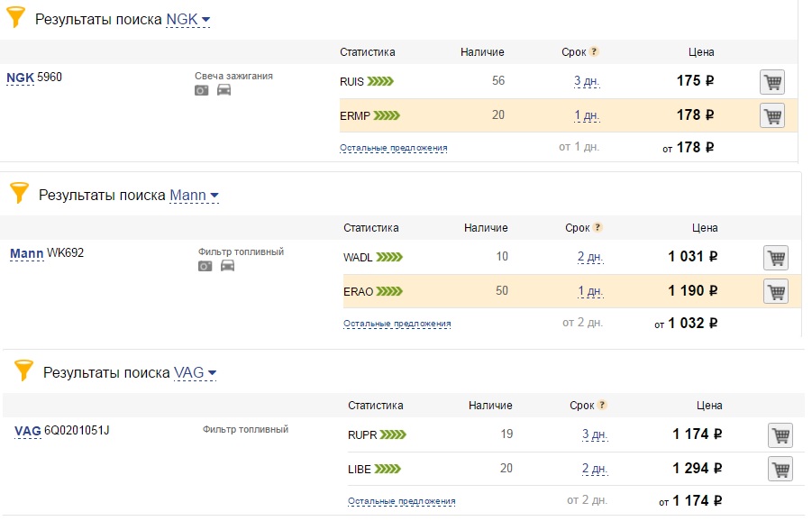The width and height of the screenshot is (812, 521).
Task: Show remaining offers for VAG 6Q0201051J
Action: [x=402, y=501]
